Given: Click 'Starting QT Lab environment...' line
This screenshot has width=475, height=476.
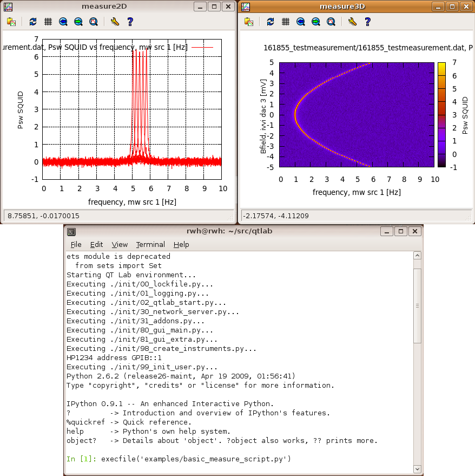Looking at the screenshot, I should click(131, 275).
